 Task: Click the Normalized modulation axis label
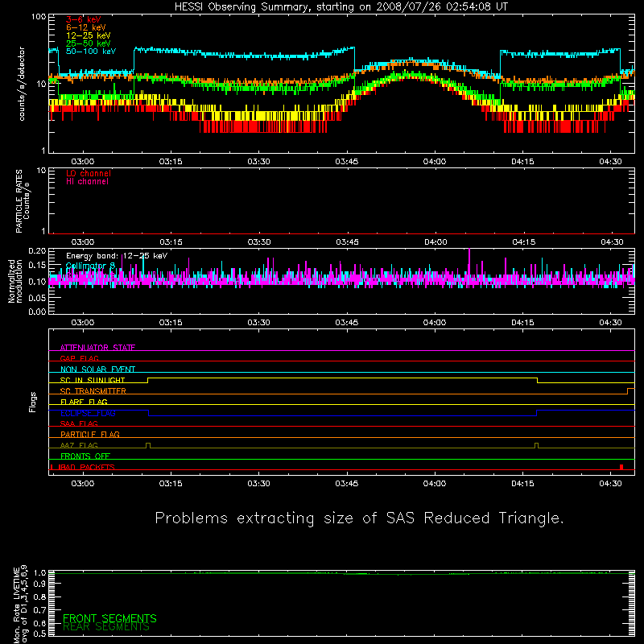[15, 281]
